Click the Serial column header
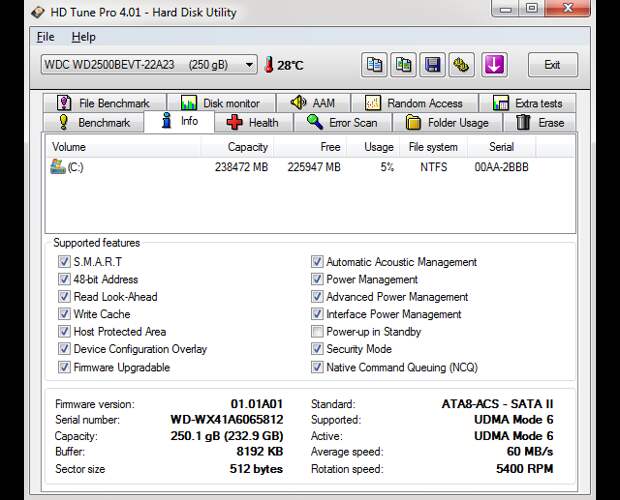 click(501, 147)
